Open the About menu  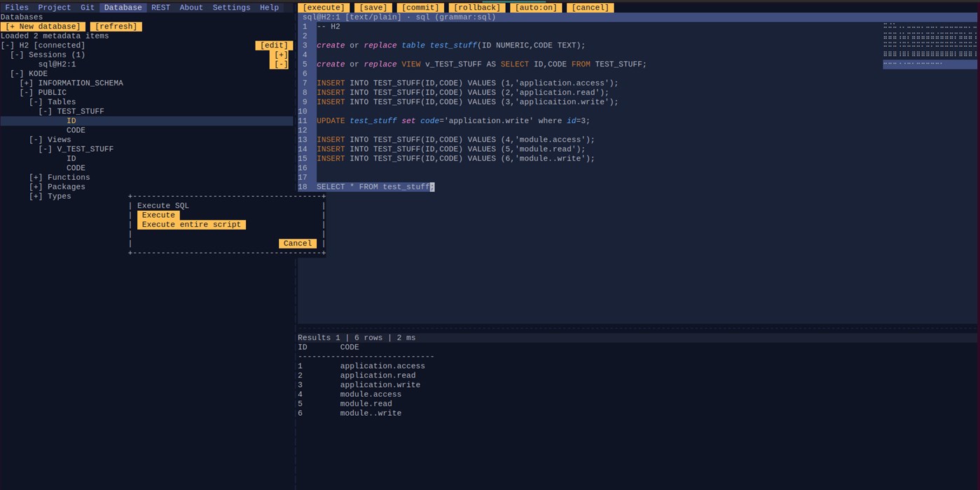191,8
